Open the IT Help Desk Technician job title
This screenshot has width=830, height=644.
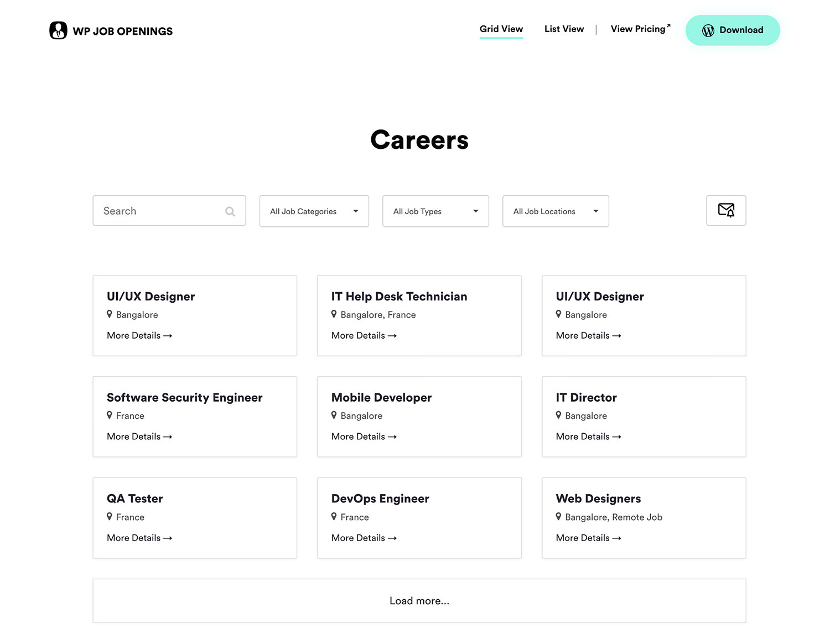tap(399, 297)
